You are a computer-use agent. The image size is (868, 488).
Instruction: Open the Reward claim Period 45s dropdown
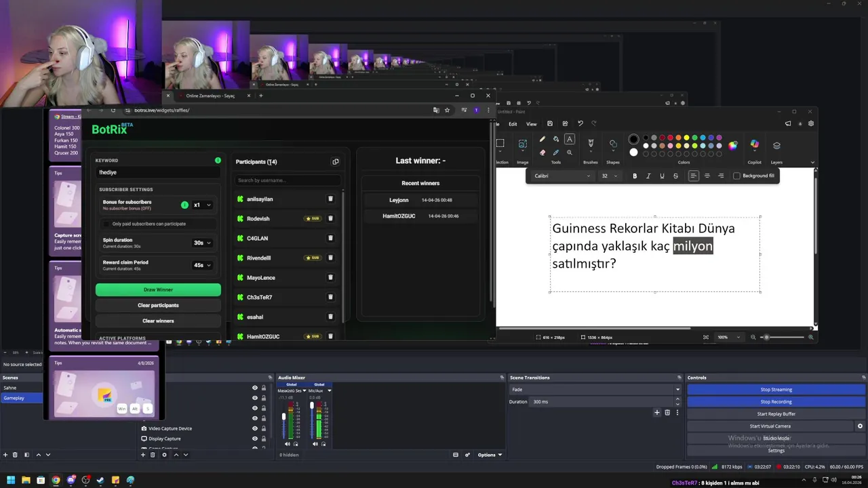coord(202,265)
